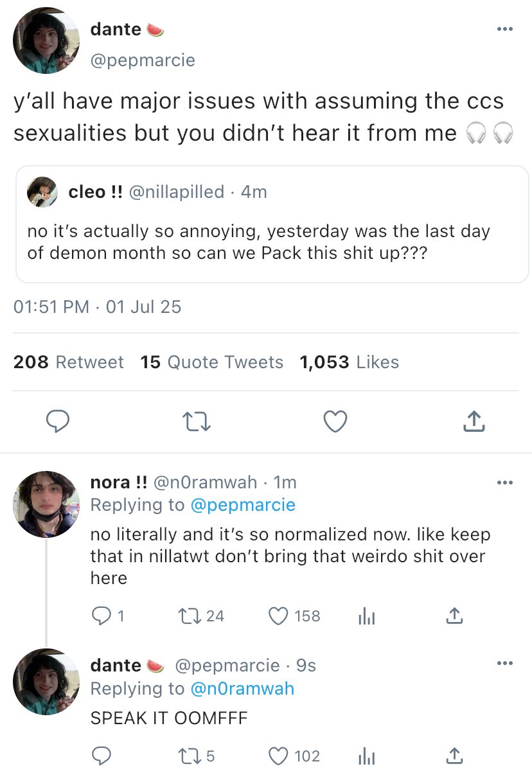The image size is (532, 773).
Task: Like dante's SPEAK IT OOMFFF reply
Action: tap(278, 756)
